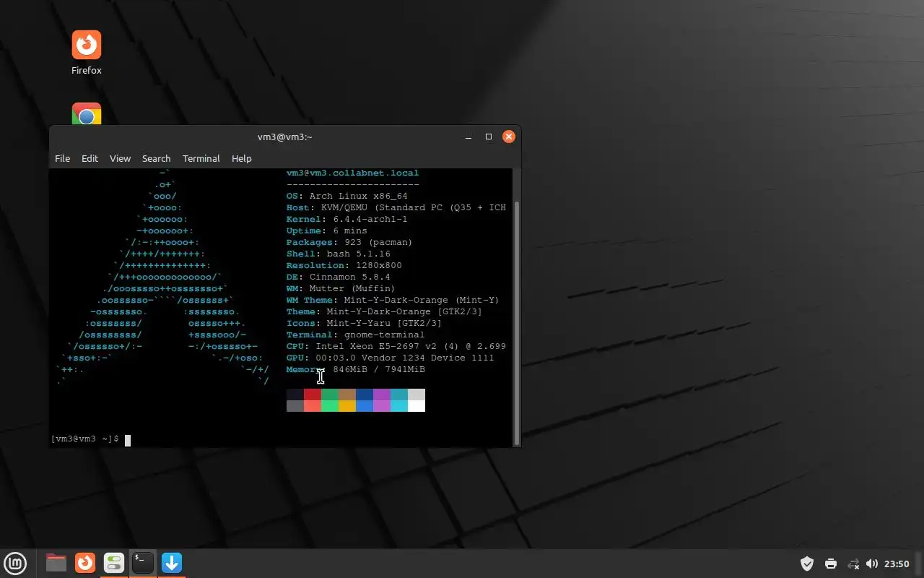Click the security shield tray icon
The height and width of the screenshot is (578, 924).
[807, 564]
